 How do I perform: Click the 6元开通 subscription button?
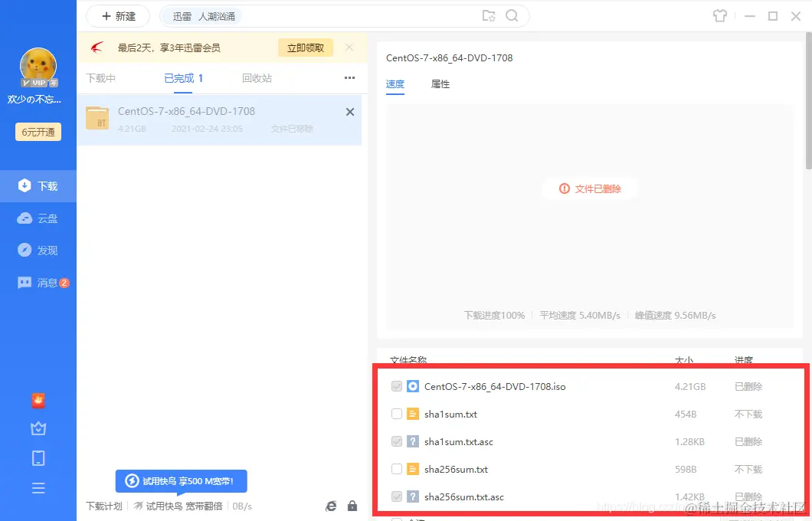coord(38,132)
